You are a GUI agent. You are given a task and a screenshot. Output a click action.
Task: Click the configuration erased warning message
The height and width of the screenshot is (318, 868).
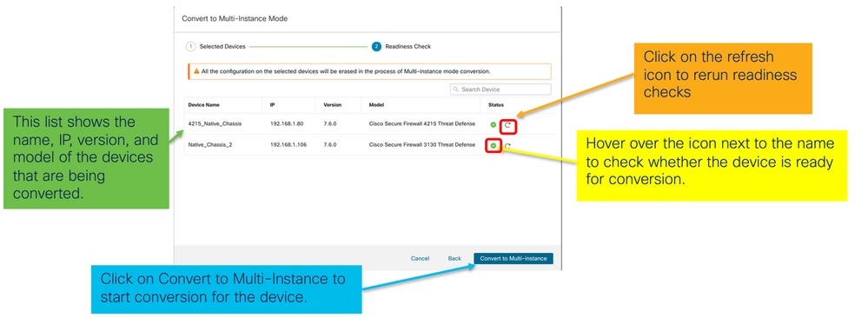click(x=346, y=71)
